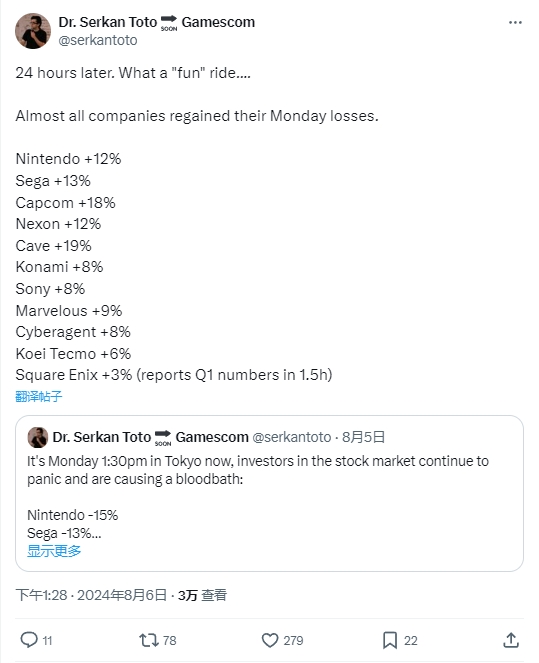Open Dr. Serkan Toto's profile avatar
Viewport: 539px width, 663px height.
[x=33, y=31]
